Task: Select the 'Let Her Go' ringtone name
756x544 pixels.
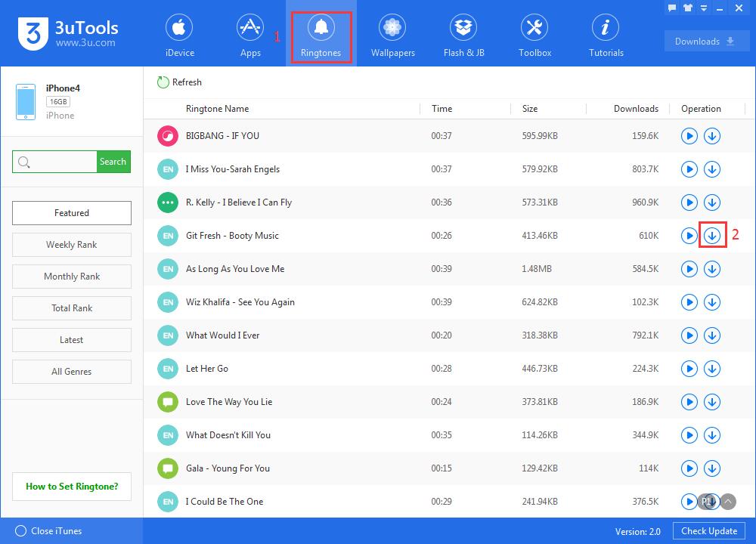Action: [x=207, y=369]
